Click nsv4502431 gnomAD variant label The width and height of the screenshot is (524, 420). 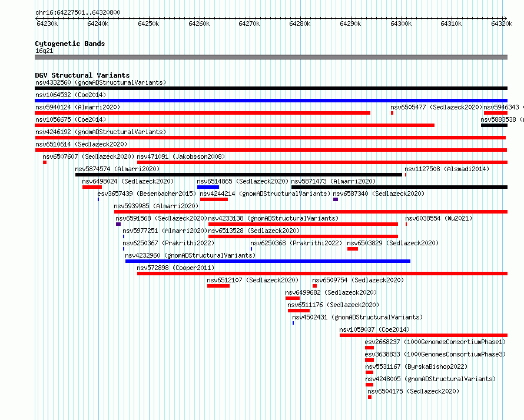click(x=357, y=317)
